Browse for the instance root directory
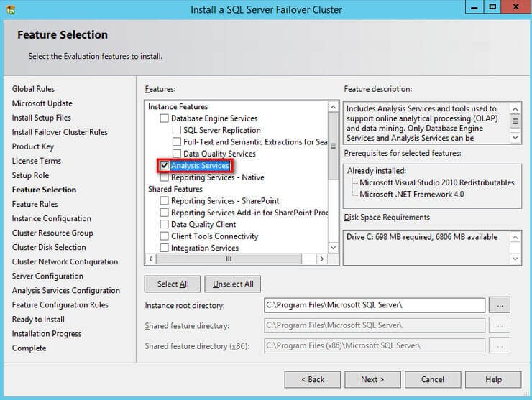Viewport: 532px width, 400px height. [x=500, y=305]
